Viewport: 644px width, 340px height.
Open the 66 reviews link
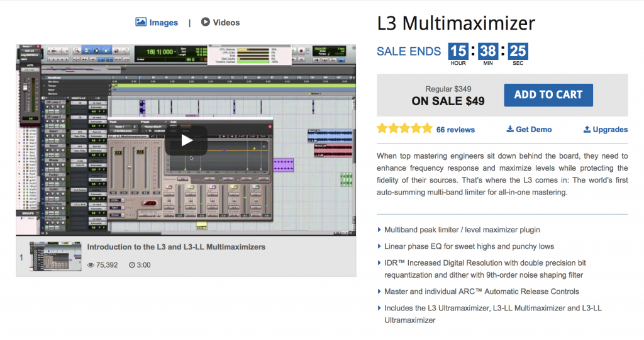pyautogui.click(x=455, y=130)
